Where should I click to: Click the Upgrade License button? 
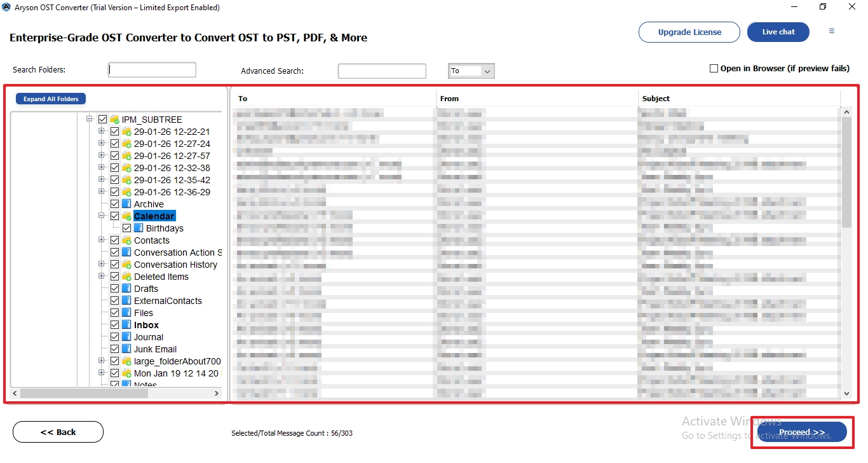[689, 32]
